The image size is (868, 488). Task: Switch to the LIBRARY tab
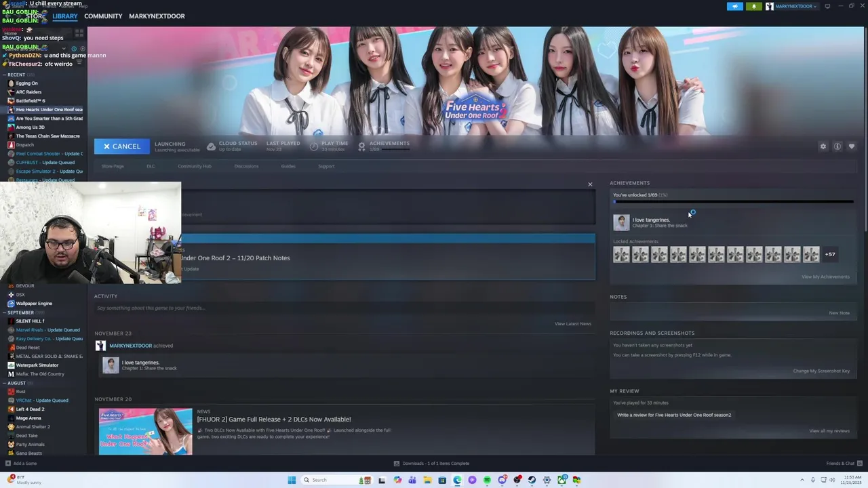click(x=65, y=16)
